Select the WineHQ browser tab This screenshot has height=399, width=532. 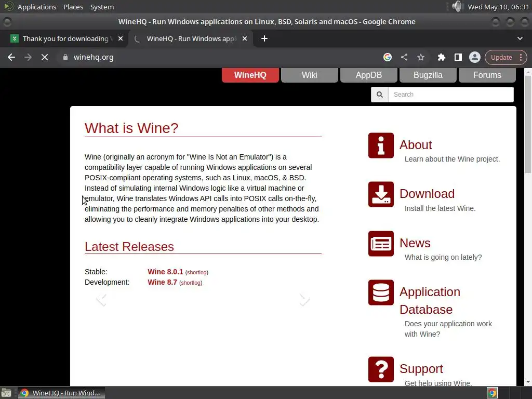(191, 38)
